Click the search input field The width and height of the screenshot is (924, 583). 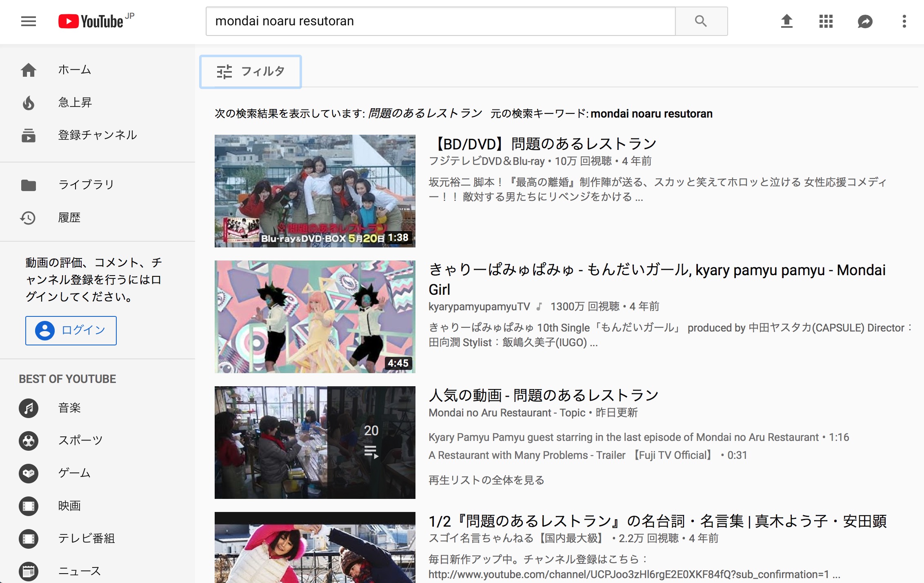441,21
